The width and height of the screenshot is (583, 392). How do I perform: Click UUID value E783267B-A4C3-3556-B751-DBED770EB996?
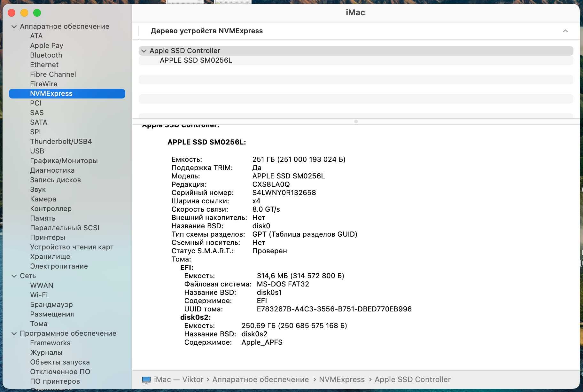334,309
